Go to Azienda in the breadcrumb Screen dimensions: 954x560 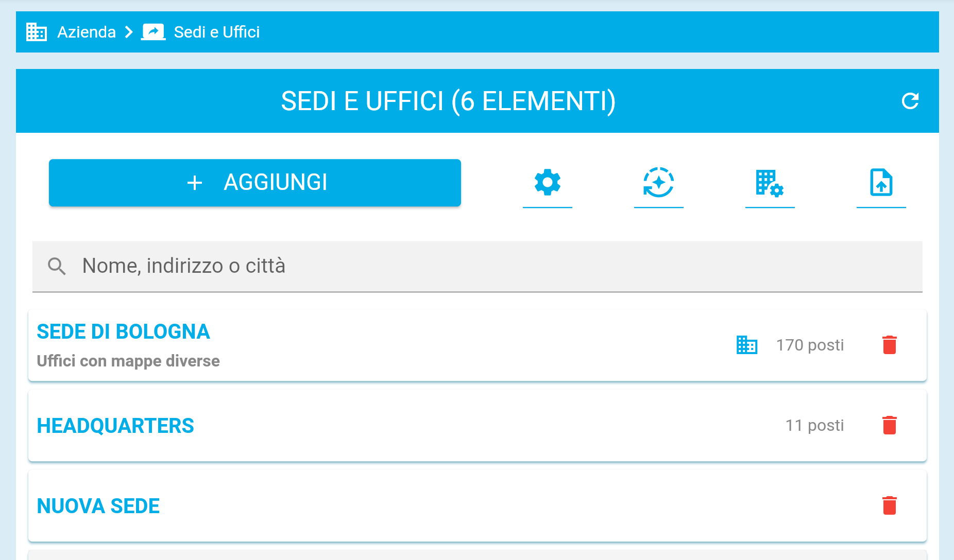87,32
